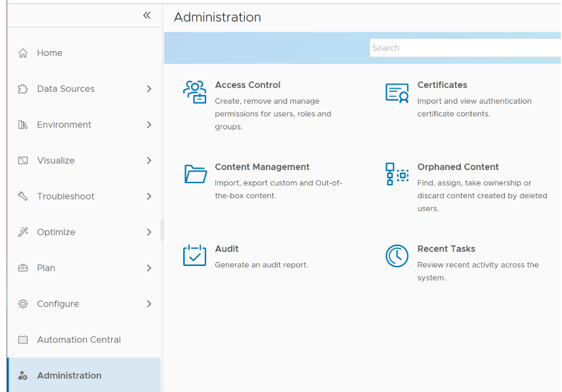Expand the Plan chevron
This screenshot has width=562, height=392.
[x=149, y=268]
